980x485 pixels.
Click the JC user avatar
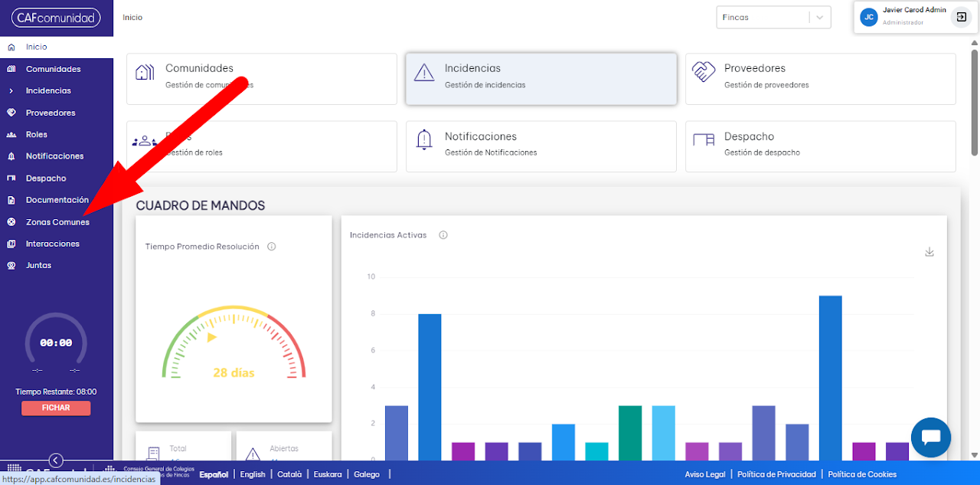point(869,17)
